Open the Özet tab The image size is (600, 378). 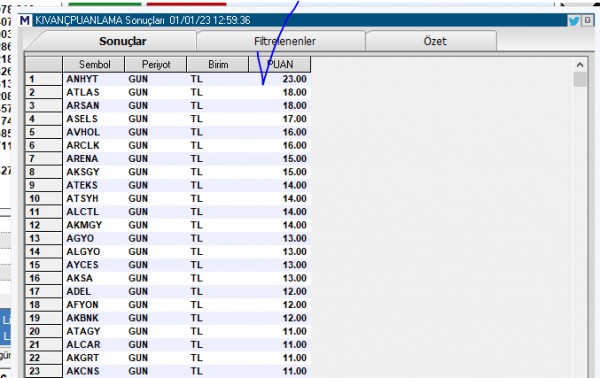tap(435, 41)
